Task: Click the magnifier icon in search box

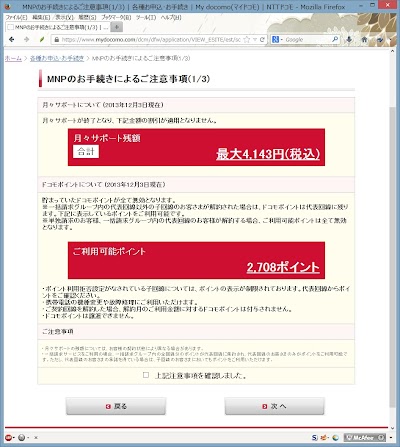Action: pyautogui.click(x=335, y=40)
